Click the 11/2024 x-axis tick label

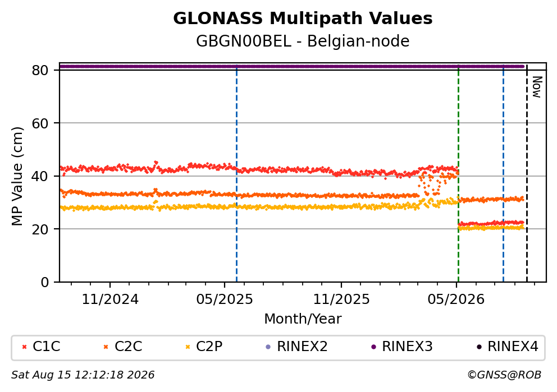(110, 299)
